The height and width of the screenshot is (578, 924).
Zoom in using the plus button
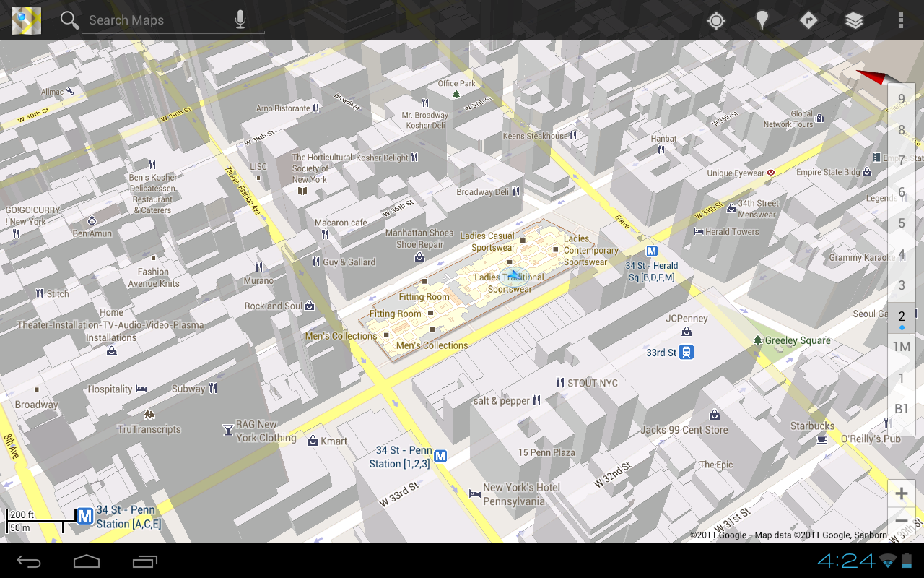pyautogui.click(x=901, y=493)
